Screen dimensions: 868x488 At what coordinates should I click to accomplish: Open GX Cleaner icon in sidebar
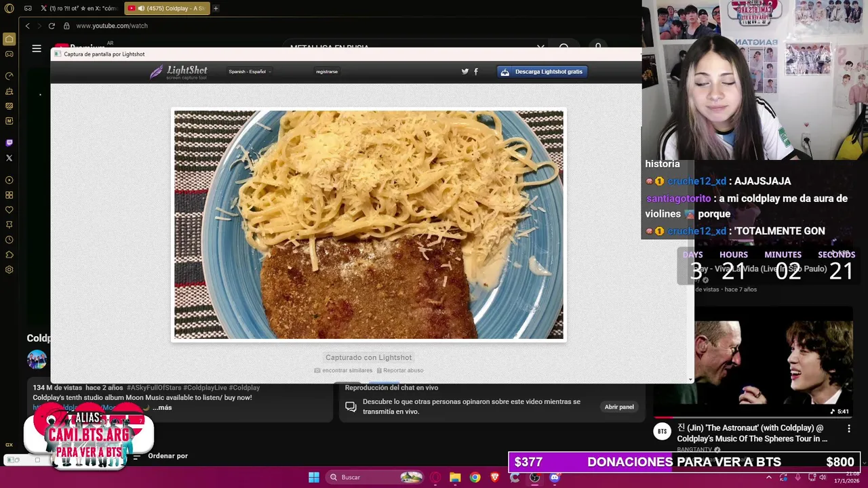[x=9, y=91]
